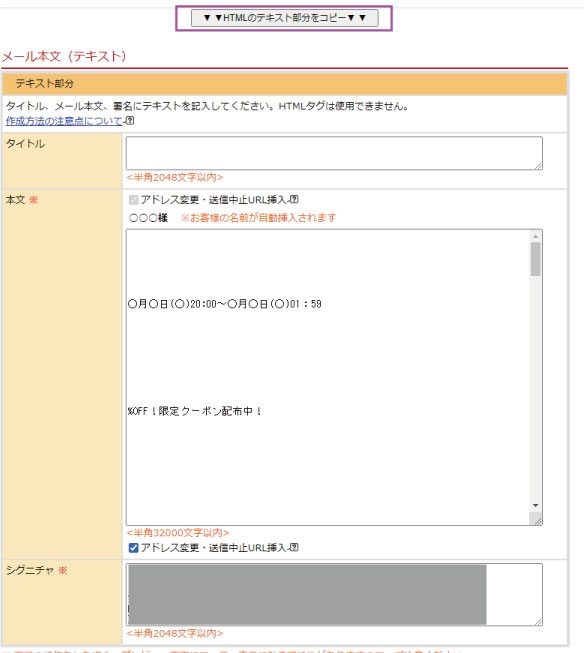Toggle the greyed upper アドレス変更・送信中止URL挿入 checkbox
The image size is (584, 653).
tap(133, 200)
